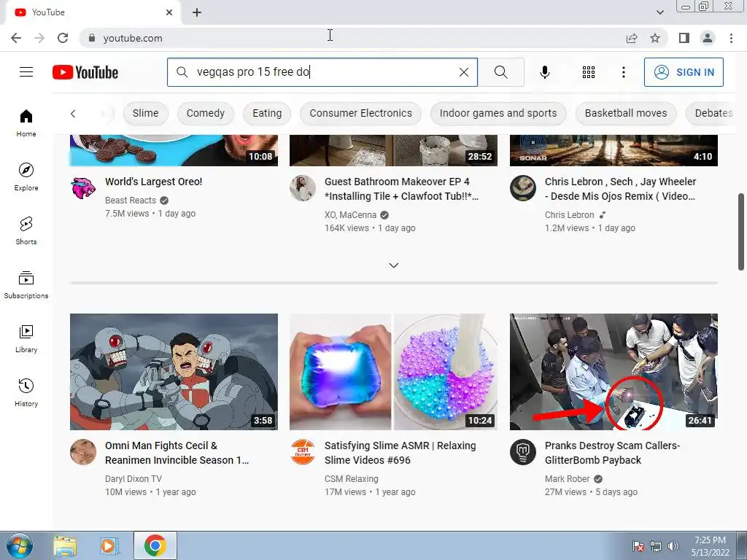Share this page via share icon
The image size is (747, 560).
point(632,38)
